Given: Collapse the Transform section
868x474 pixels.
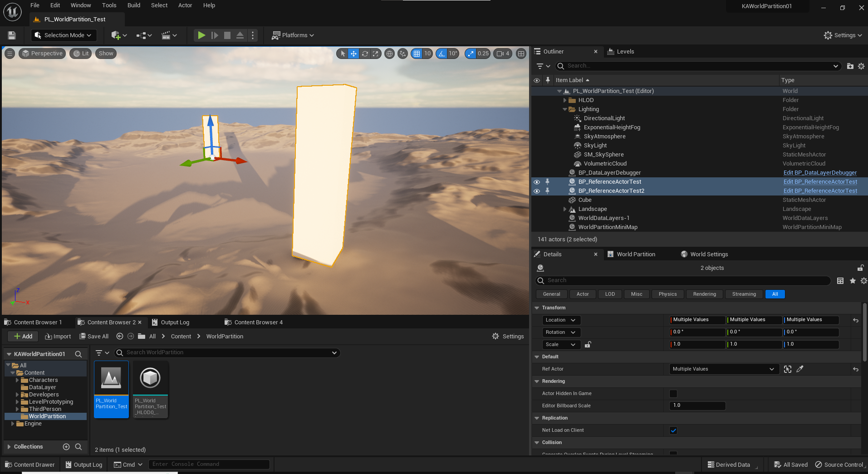Looking at the screenshot, I should click(537, 308).
